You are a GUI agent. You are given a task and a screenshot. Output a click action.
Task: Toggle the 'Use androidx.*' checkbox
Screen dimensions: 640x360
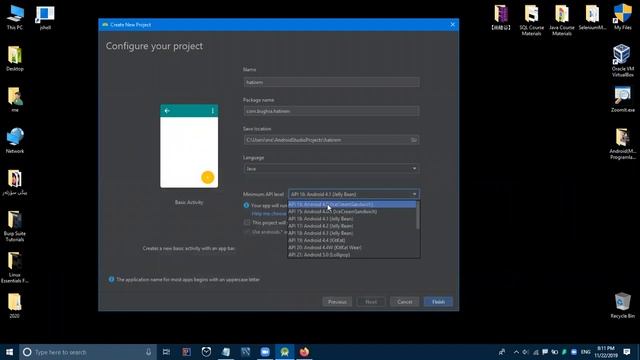247,232
